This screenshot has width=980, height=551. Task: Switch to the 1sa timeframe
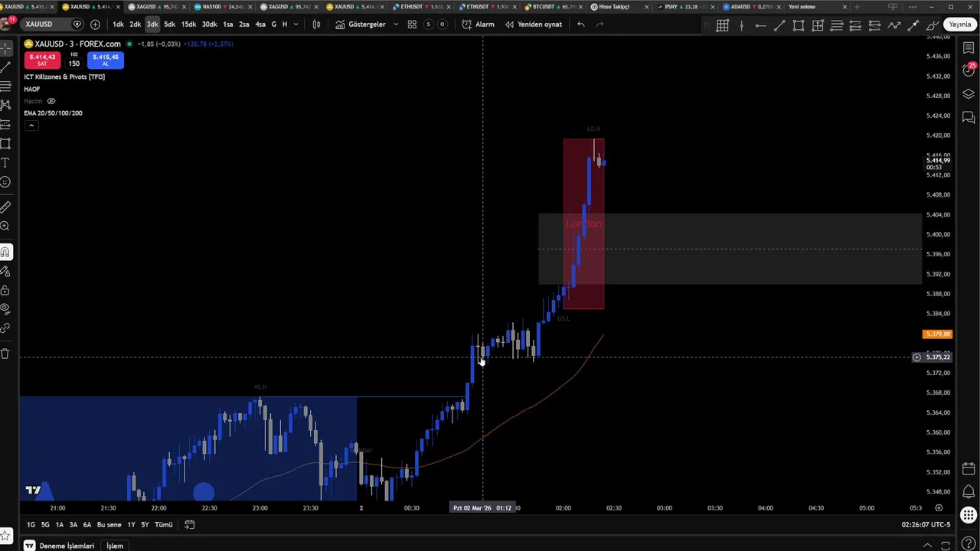coord(228,24)
